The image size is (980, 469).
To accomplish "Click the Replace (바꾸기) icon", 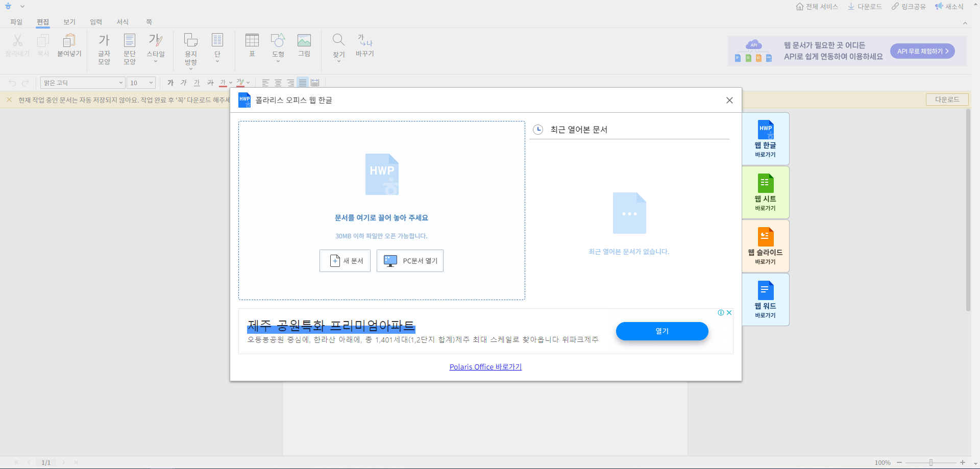I will (x=365, y=45).
